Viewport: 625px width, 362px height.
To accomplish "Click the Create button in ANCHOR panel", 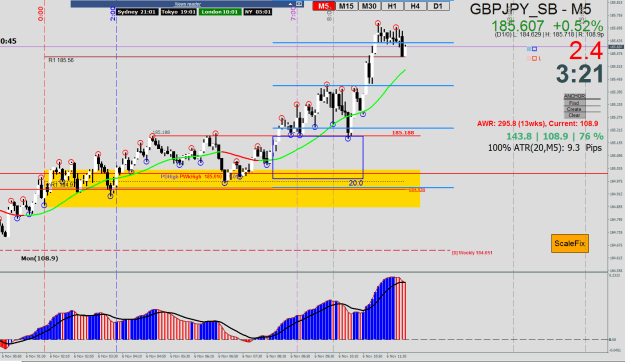I will point(574,109).
